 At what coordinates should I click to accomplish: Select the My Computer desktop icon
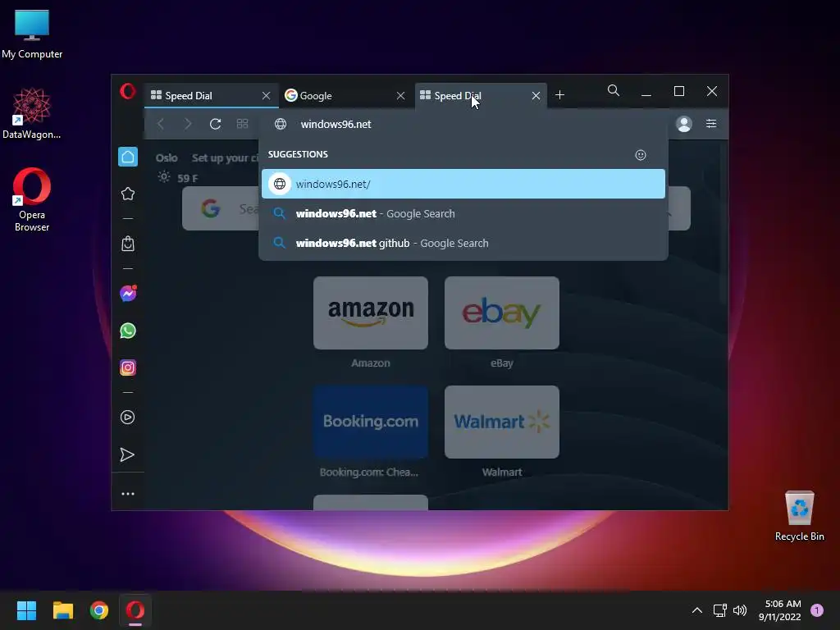tap(32, 34)
